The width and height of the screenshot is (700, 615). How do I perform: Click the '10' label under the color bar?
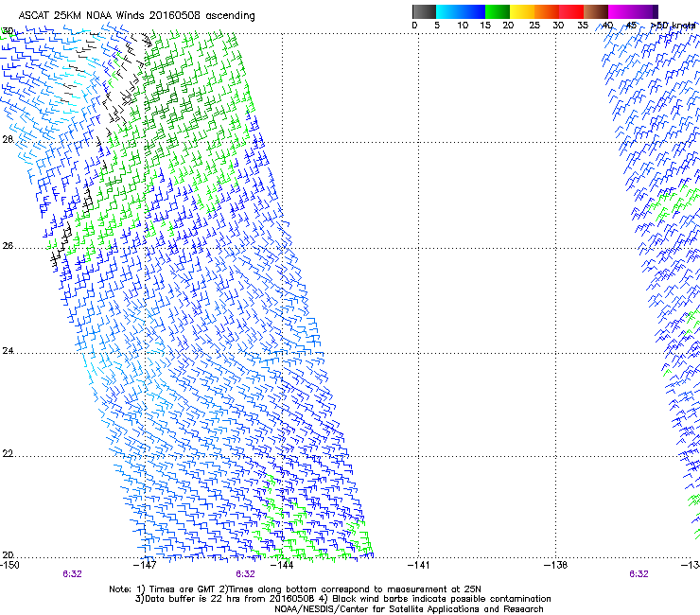click(463, 26)
